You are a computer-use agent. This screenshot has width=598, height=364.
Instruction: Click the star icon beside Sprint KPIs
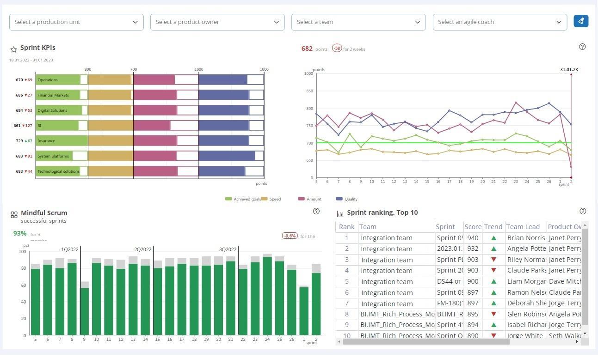pyautogui.click(x=13, y=49)
